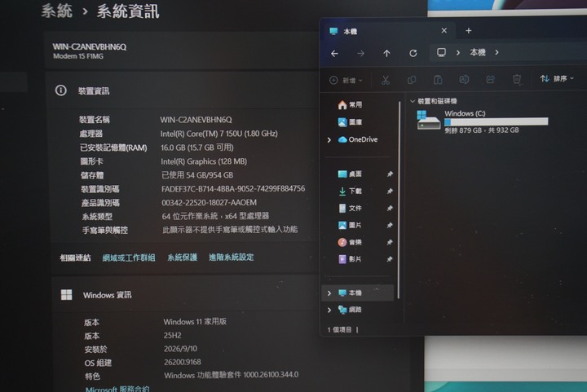Screen dimensions: 587x392
Task: Click the Cut scissors icon in toolbar
Action: pos(385,80)
